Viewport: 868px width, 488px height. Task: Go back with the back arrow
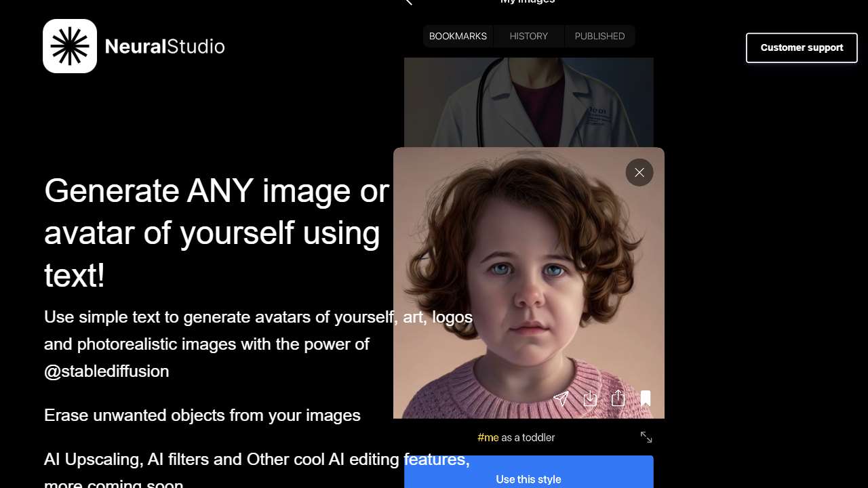(x=407, y=3)
